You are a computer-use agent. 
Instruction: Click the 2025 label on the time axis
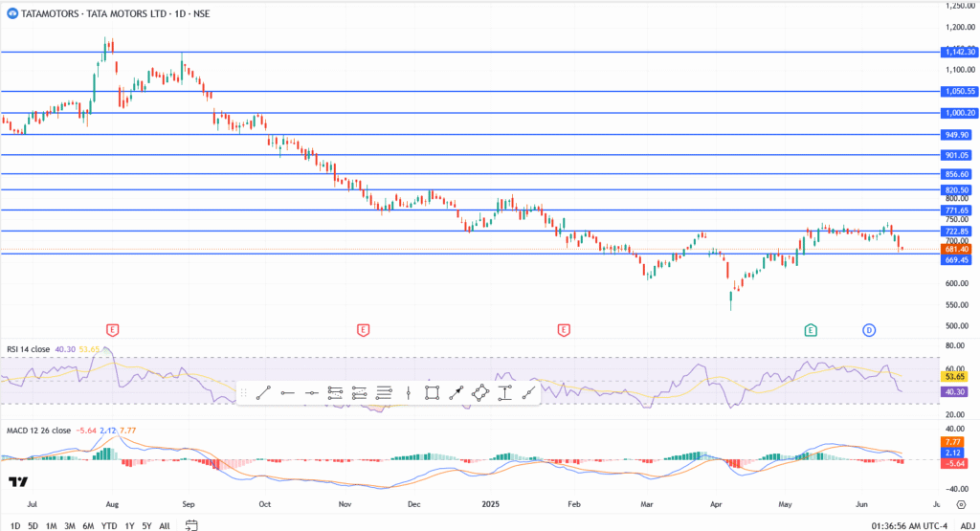[491, 503]
